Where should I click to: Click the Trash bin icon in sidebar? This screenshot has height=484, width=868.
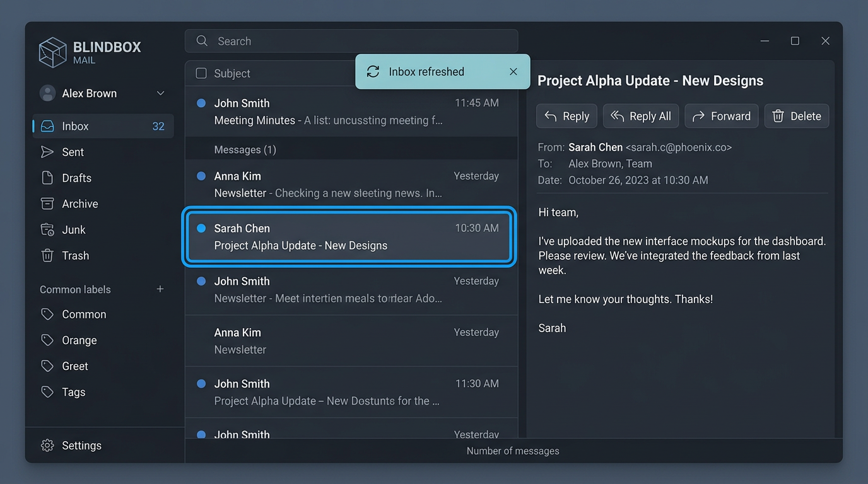[x=47, y=256]
